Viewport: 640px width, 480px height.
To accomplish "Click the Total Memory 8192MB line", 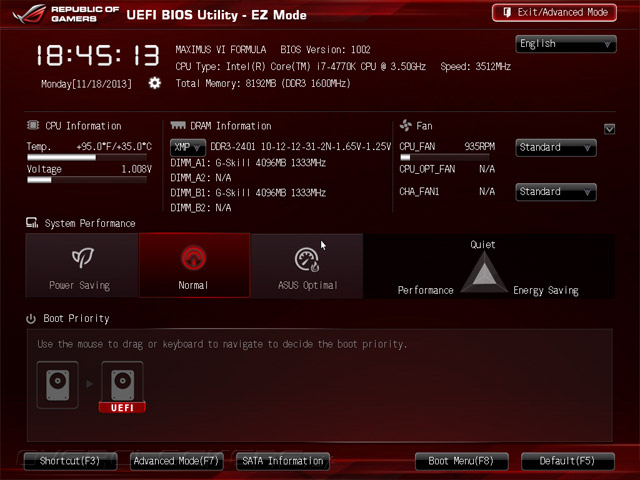I will point(263,84).
